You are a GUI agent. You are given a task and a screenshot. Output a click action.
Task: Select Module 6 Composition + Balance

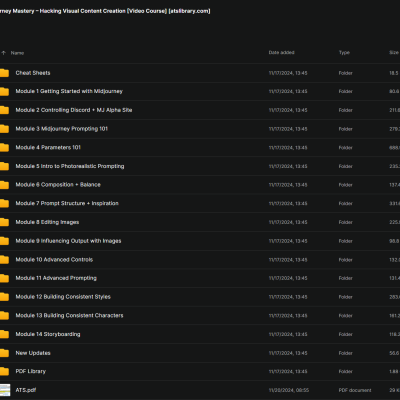click(58, 185)
